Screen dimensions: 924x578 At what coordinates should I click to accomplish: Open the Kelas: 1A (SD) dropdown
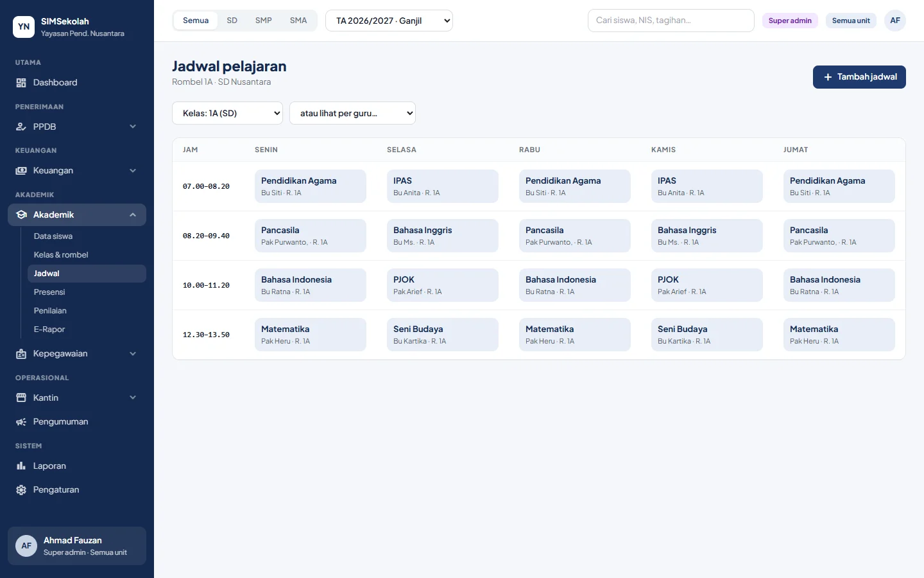coord(228,113)
